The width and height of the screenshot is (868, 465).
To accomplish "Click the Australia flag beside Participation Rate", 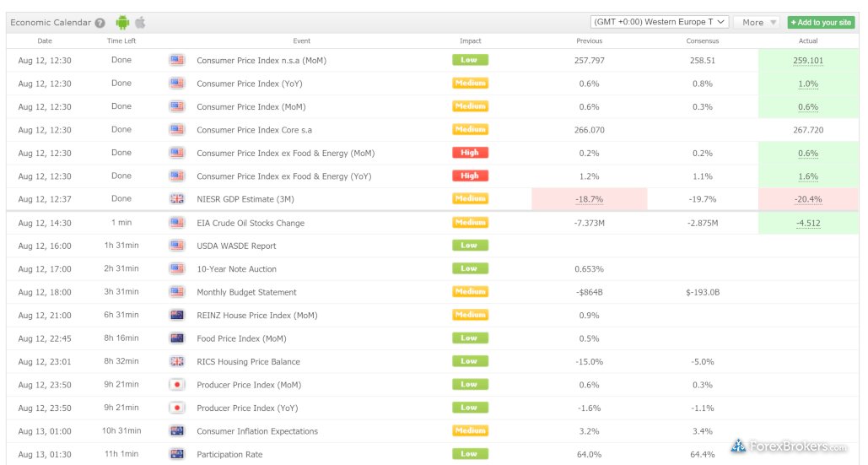I will point(177,454).
